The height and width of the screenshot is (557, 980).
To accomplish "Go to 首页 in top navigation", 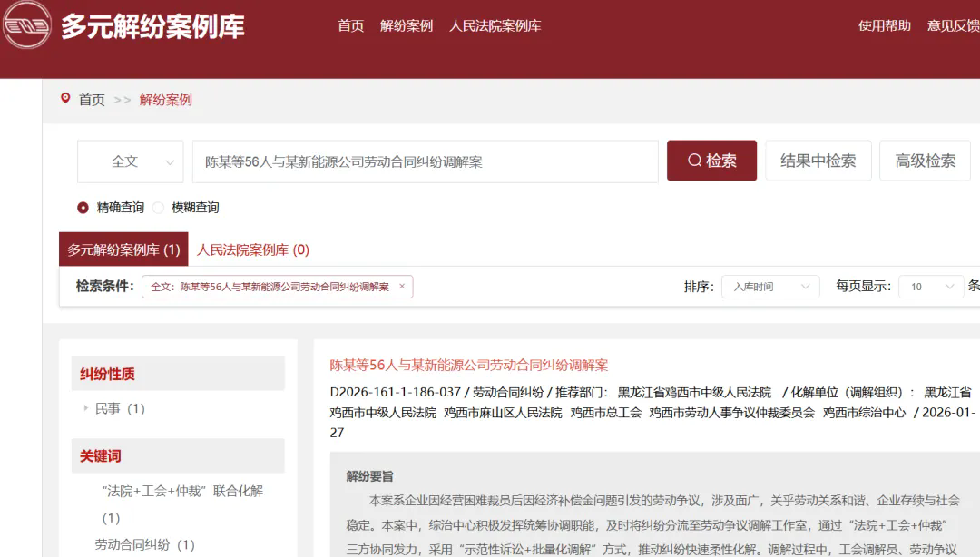I will 350,25.
